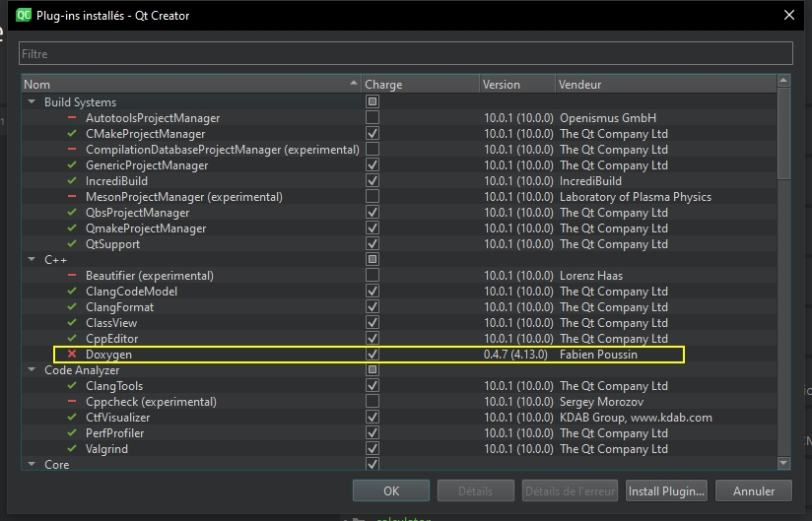Enable Cppcheck (experimental) load checkbox
Image resolution: width=812 pixels, height=521 pixels.
[x=372, y=401]
